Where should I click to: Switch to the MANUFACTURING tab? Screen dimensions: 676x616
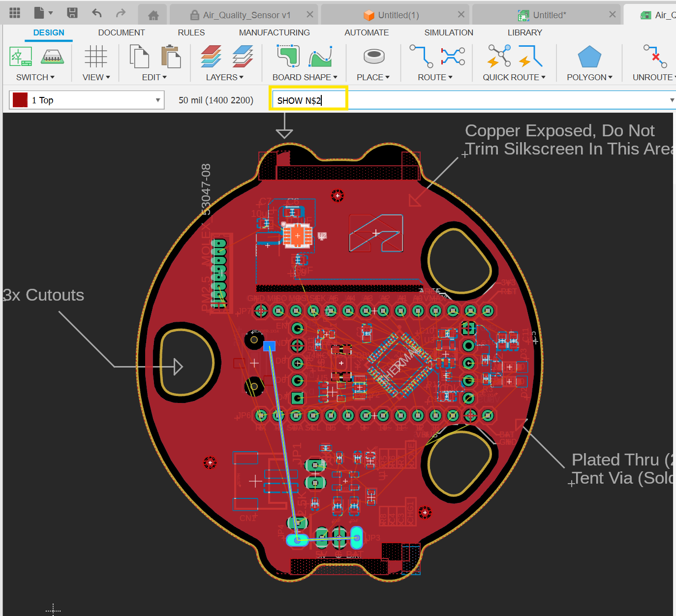(274, 32)
